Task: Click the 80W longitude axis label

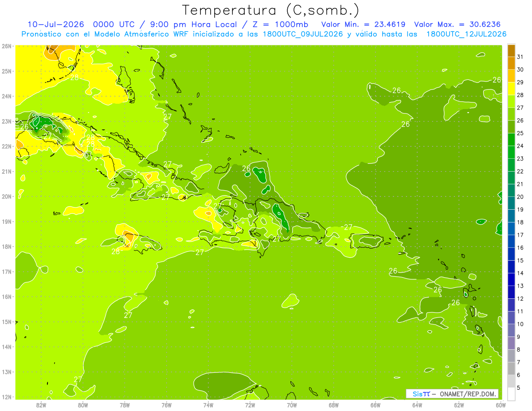Action: [83, 405]
